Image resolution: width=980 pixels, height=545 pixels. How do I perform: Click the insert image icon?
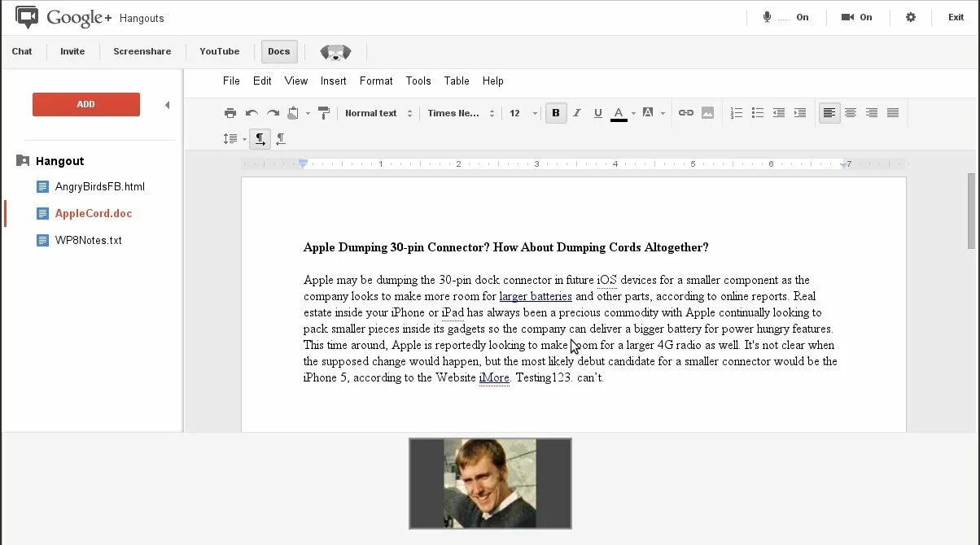707,113
